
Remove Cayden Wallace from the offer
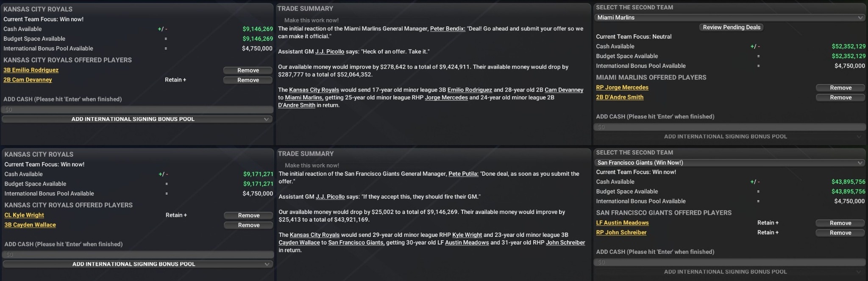click(249, 225)
